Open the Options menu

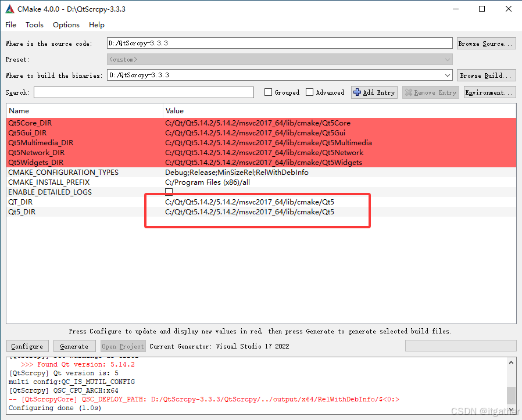tap(66, 25)
